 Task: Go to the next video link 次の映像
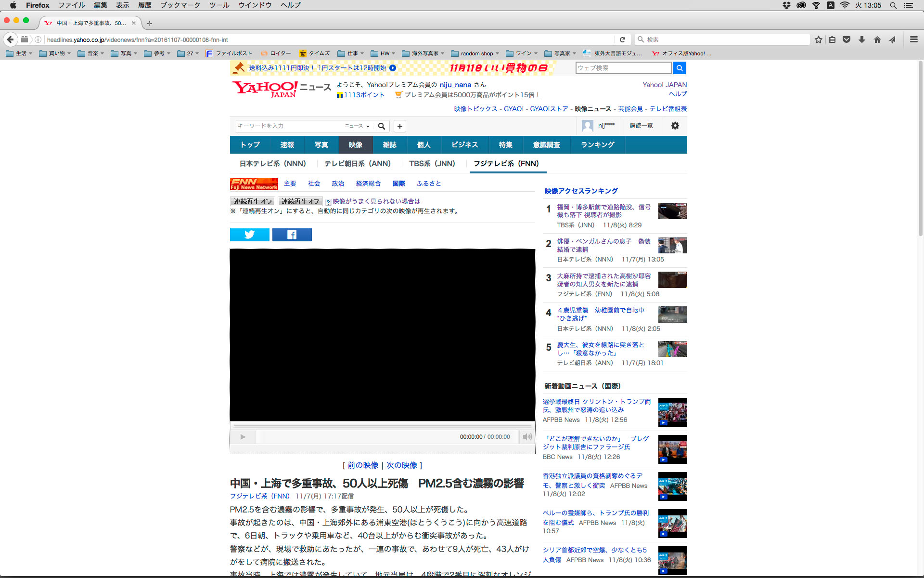402,465
